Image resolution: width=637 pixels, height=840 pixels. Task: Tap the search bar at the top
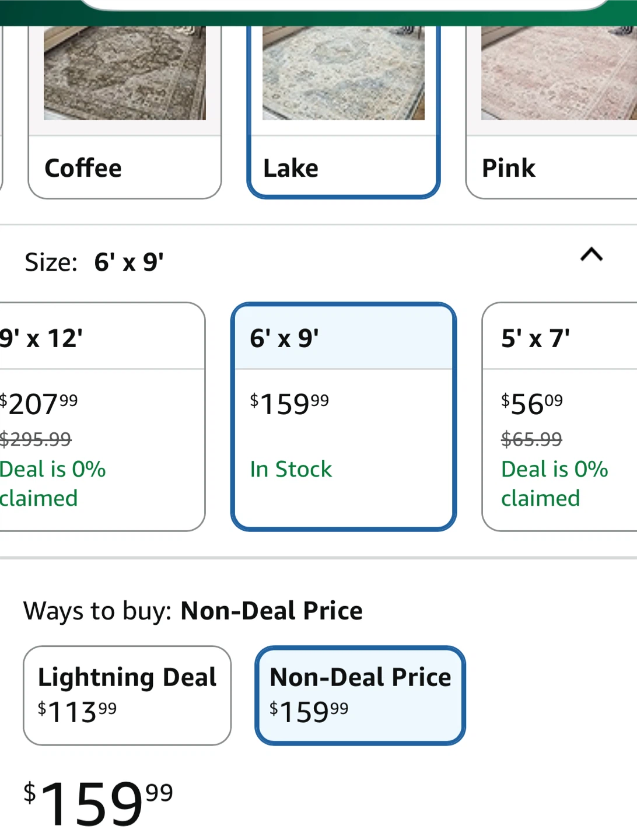[x=344, y=5]
